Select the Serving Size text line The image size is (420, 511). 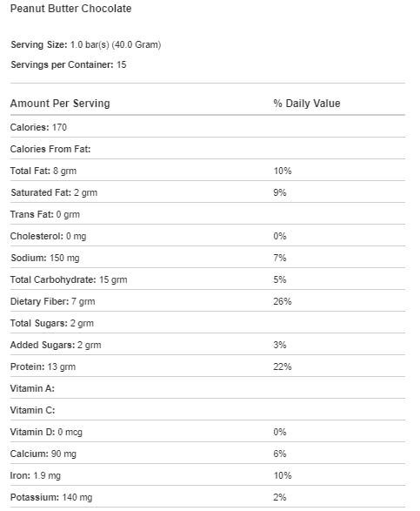point(85,44)
